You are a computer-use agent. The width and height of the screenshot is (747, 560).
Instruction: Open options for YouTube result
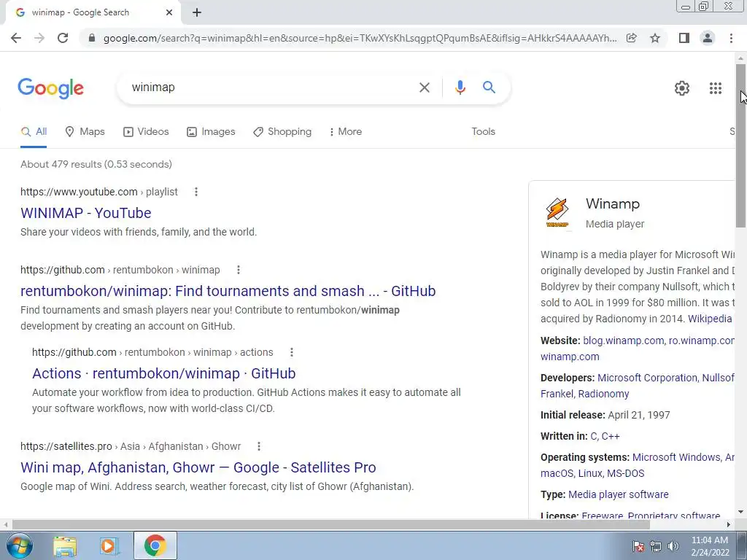coord(196,192)
